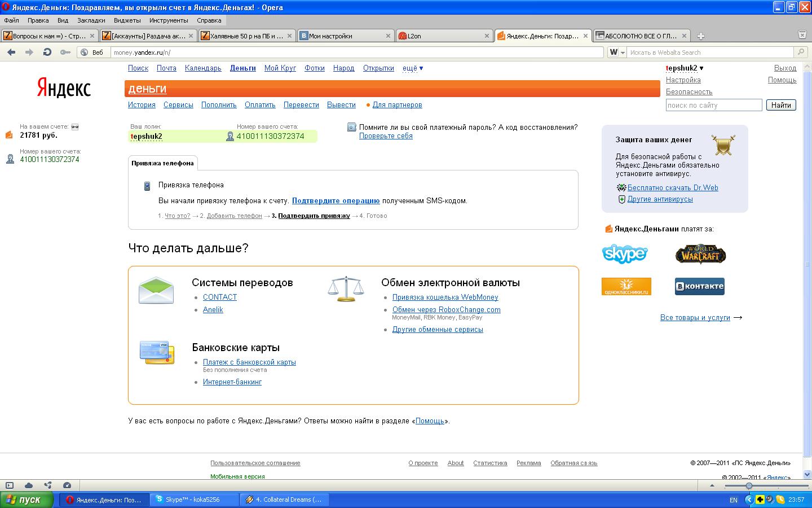Click the closed tabs trash icon
The width and height of the screenshot is (812, 508).
point(802,35)
